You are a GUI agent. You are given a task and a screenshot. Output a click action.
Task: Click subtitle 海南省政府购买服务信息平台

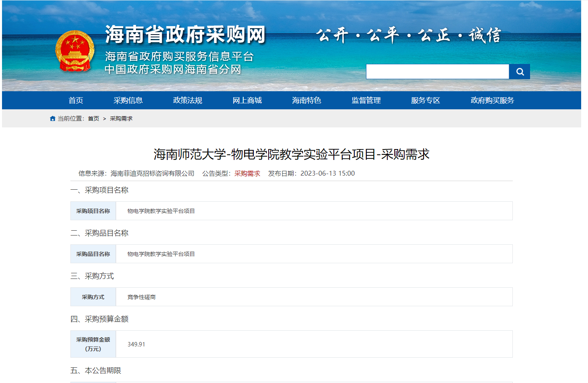(x=179, y=57)
